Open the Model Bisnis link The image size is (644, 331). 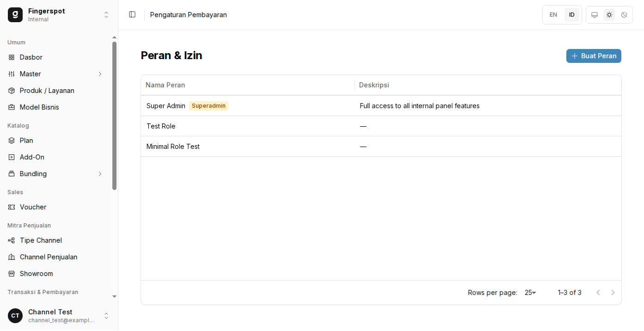pyautogui.click(x=55, y=107)
